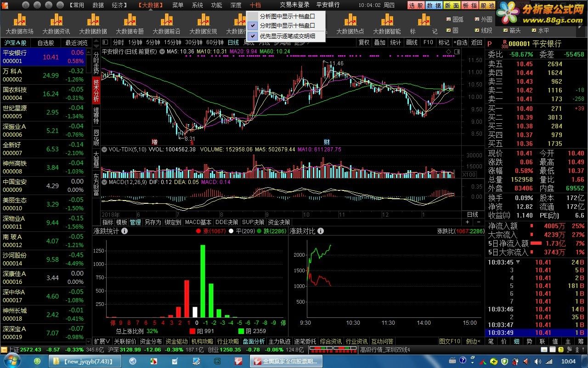588x368 pixels.
Task: Expand the 扩展 panel at bottom
Action: (x=102, y=341)
